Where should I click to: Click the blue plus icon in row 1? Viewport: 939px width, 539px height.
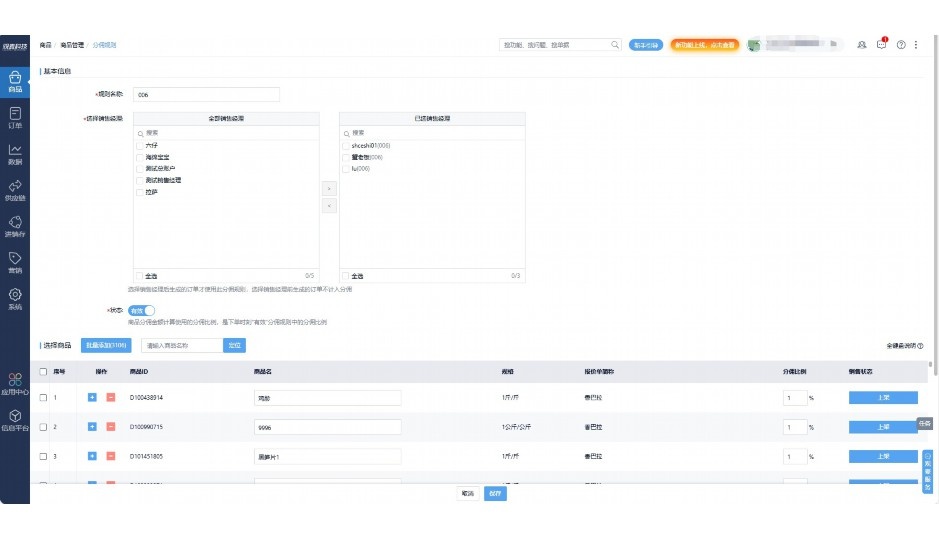[x=92, y=397]
